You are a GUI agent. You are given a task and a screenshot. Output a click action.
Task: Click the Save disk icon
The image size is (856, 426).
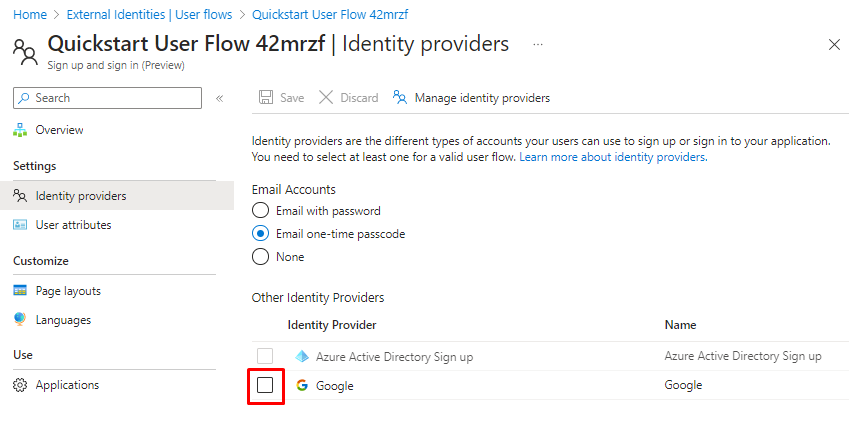point(266,98)
